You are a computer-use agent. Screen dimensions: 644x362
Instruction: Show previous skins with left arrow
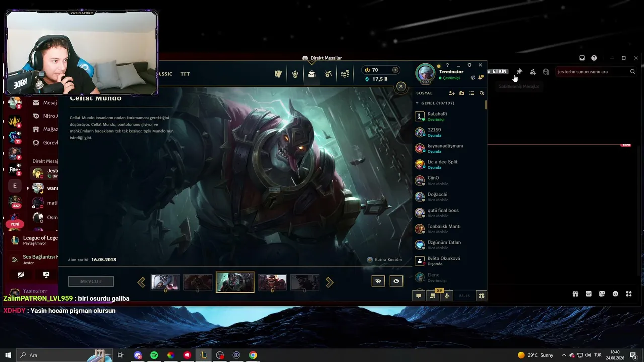pyautogui.click(x=141, y=282)
